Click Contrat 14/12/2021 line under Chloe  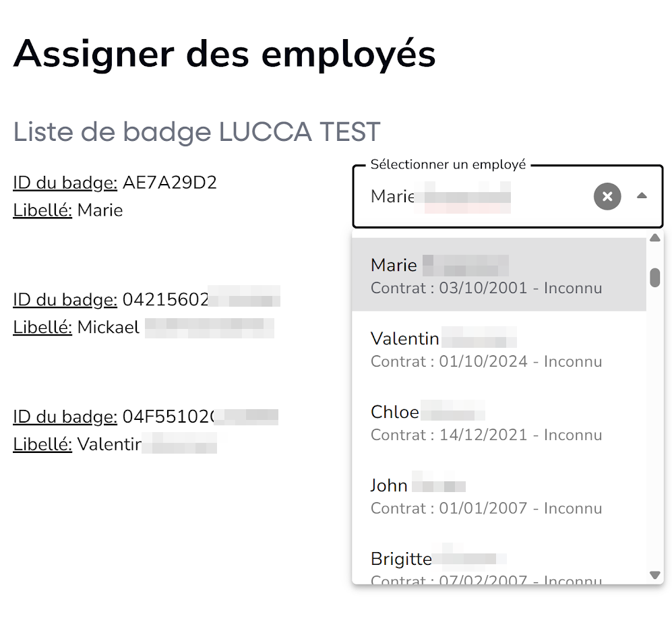pyautogui.click(x=486, y=435)
